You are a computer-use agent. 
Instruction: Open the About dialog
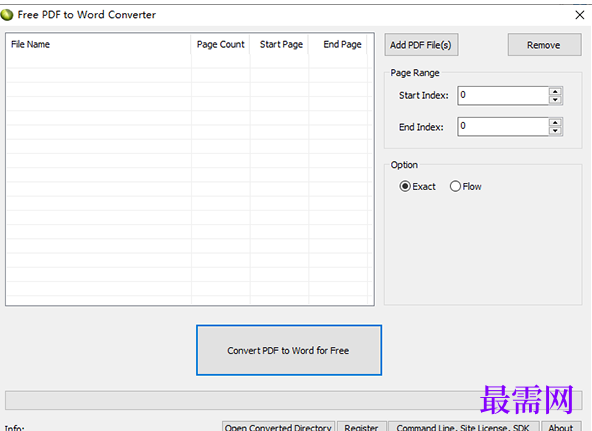coord(561,426)
